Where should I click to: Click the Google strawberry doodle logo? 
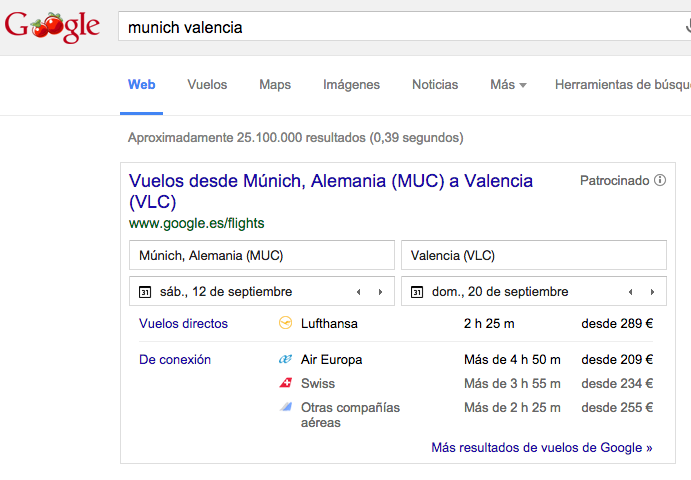[52, 27]
